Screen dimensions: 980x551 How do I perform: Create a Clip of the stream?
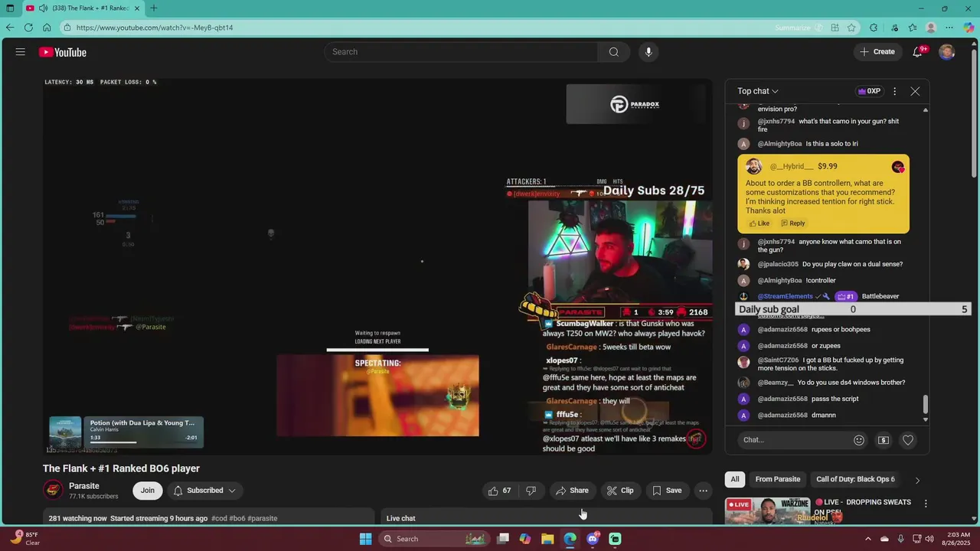coord(620,491)
